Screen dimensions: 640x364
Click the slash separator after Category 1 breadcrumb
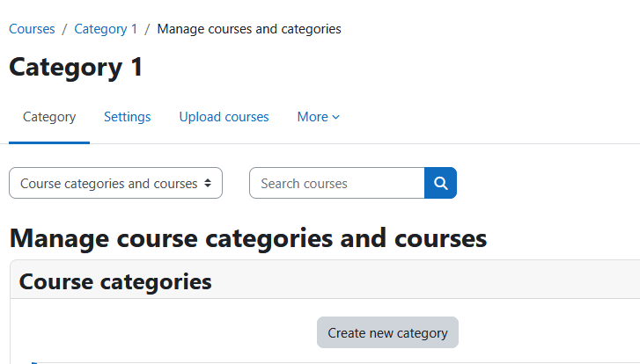click(x=147, y=29)
